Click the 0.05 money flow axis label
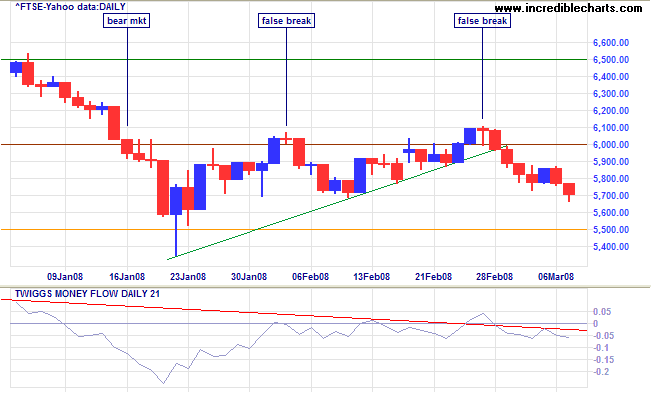Viewport: 651px width, 395px height. (x=602, y=312)
